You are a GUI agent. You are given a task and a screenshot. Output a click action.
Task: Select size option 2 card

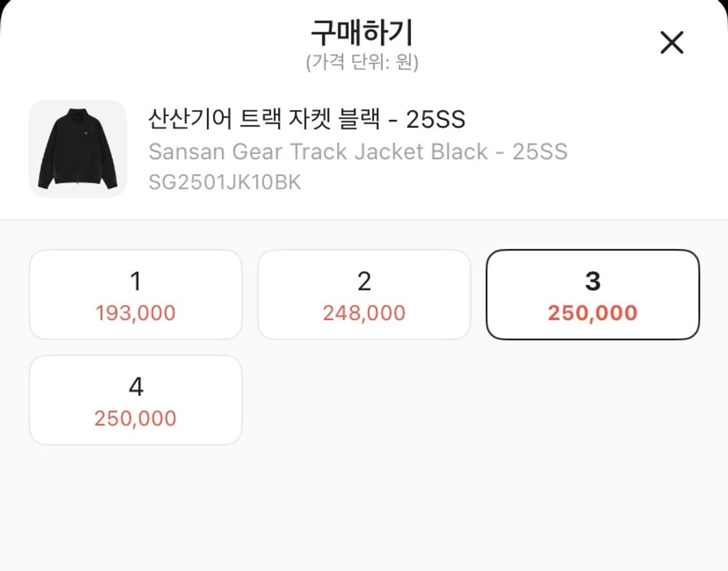[364, 295]
